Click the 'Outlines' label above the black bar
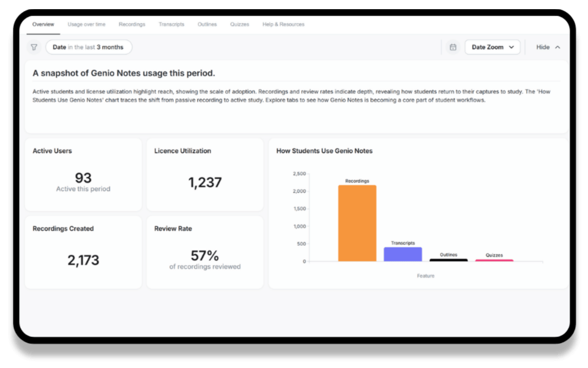The height and width of the screenshot is (368, 588). 448,255
